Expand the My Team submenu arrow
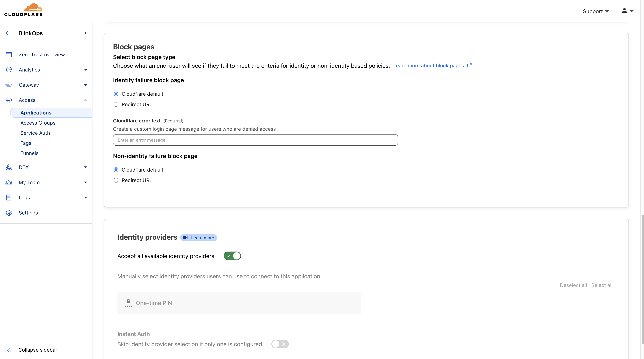 tap(85, 183)
